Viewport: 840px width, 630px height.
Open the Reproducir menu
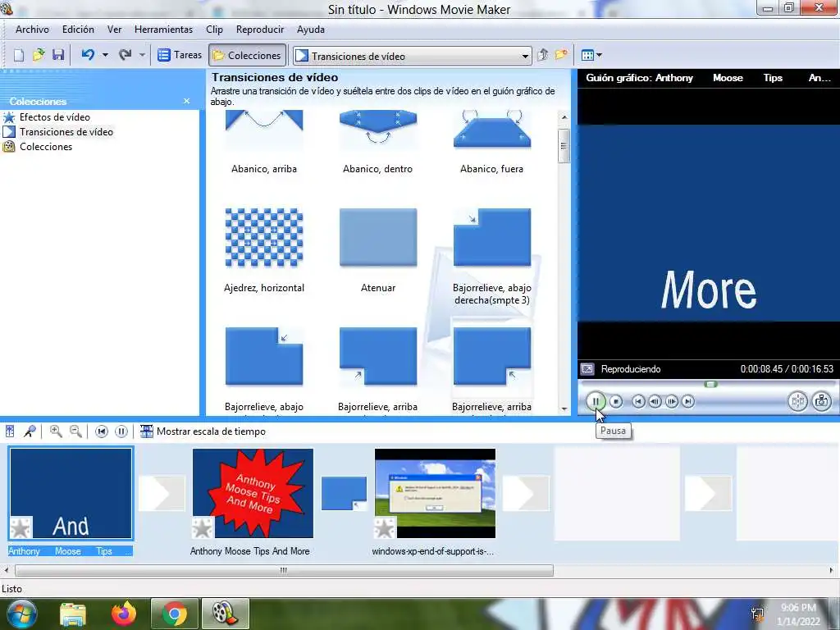[x=260, y=30]
